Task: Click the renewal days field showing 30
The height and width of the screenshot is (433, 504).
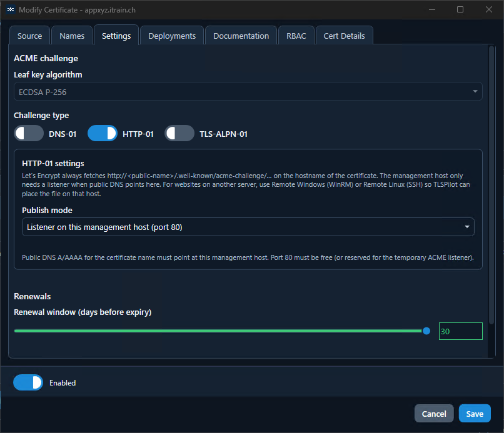Action: tap(461, 331)
